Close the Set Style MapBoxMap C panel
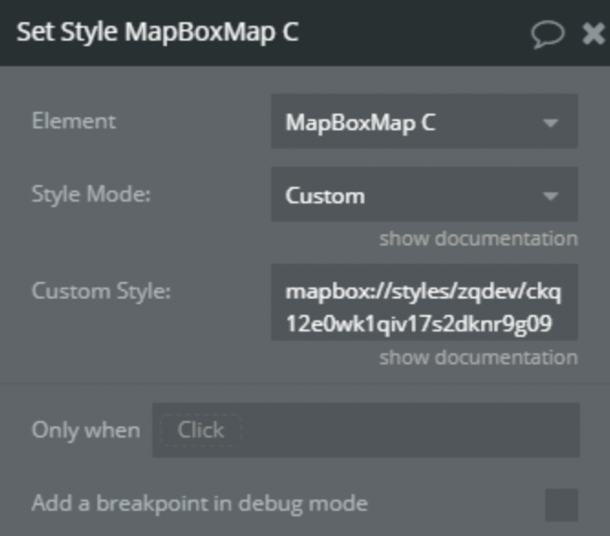This screenshot has width=610, height=536. [593, 33]
